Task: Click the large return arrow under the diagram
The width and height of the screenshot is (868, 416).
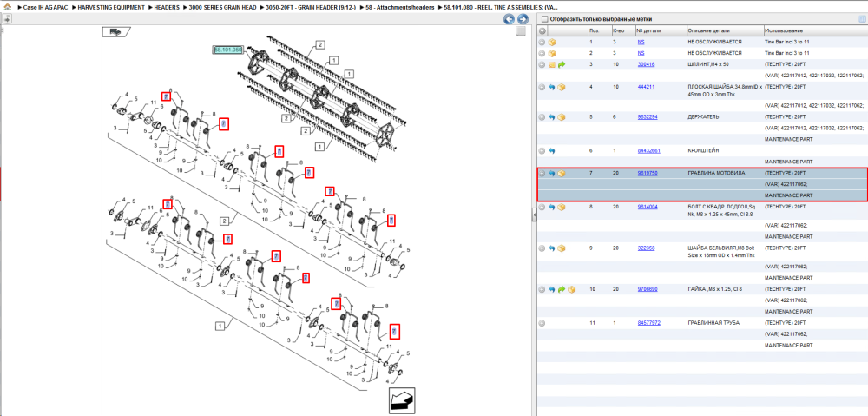Action: pyautogui.click(x=401, y=400)
